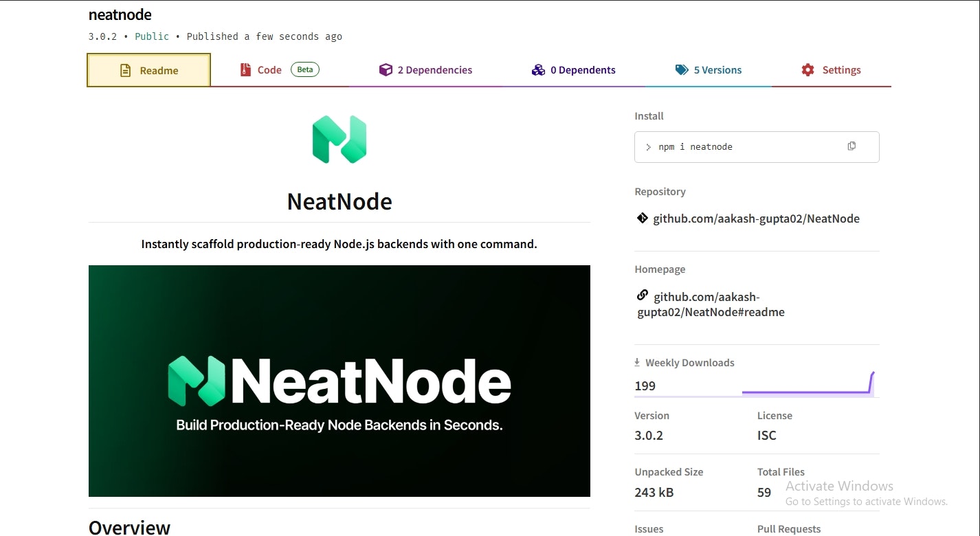This screenshot has height=536, width=980.
Task: Click the Public visibility label
Action: tap(151, 36)
